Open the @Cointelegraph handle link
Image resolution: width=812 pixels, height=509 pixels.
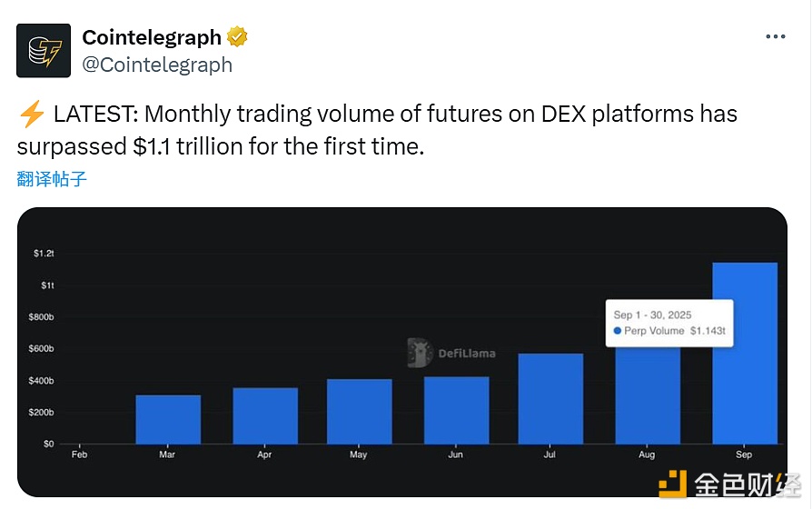click(157, 65)
